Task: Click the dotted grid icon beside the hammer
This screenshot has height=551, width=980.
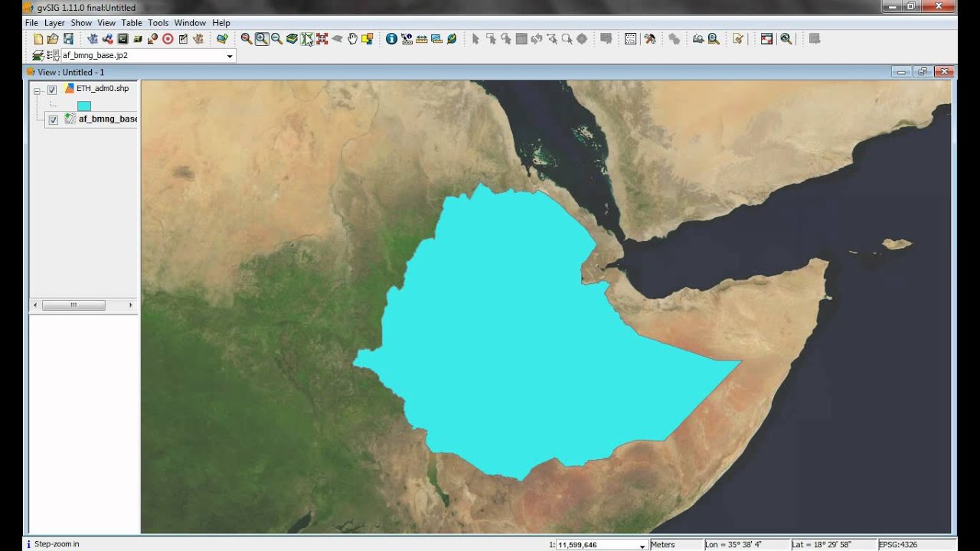Action: tap(630, 39)
